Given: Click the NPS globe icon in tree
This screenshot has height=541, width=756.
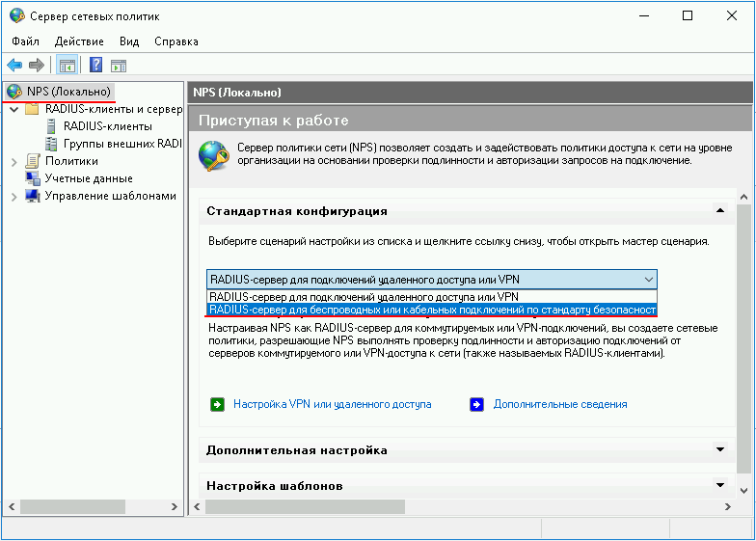Looking at the screenshot, I should [x=14, y=91].
